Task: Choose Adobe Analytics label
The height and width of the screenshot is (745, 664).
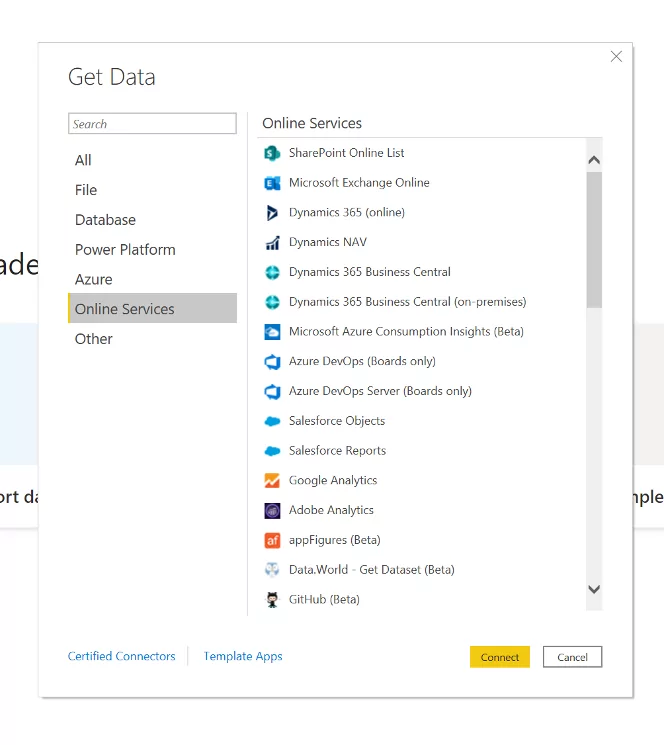Action: (x=331, y=510)
